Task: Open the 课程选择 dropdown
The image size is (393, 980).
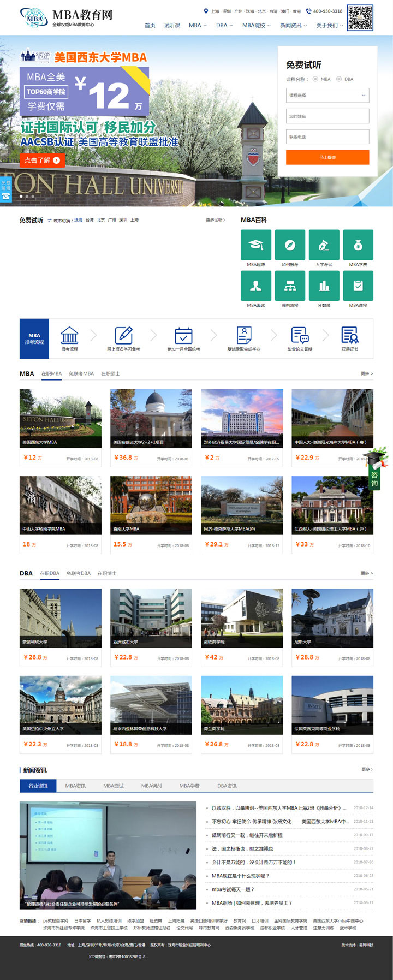Action: (327, 96)
